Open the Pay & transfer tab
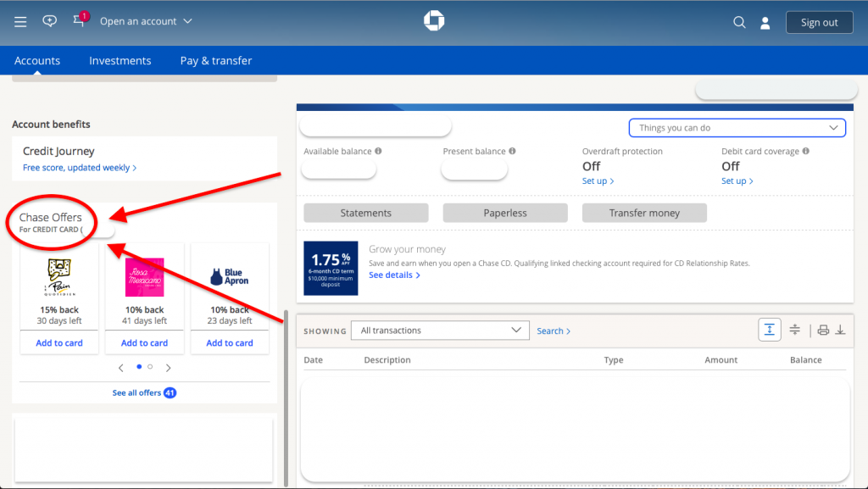Screen dimensions: 868x489 click(216, 60)
